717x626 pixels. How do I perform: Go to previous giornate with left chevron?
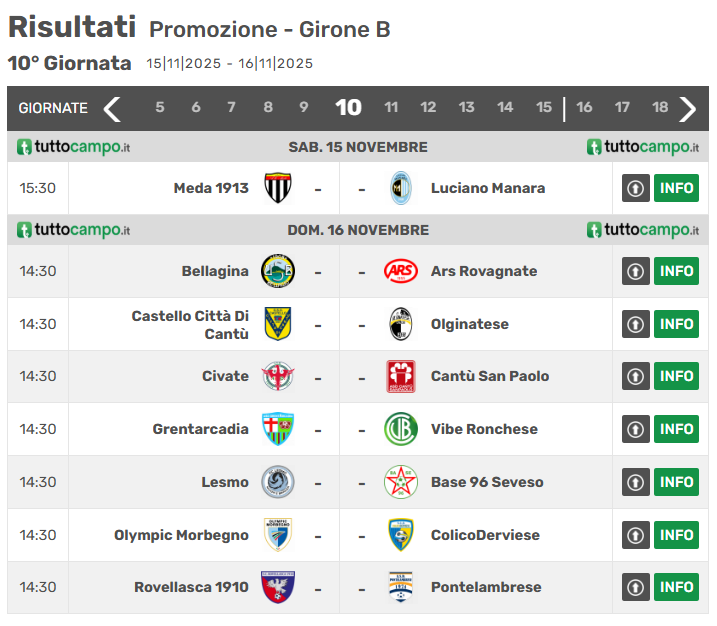pos(112,108)
